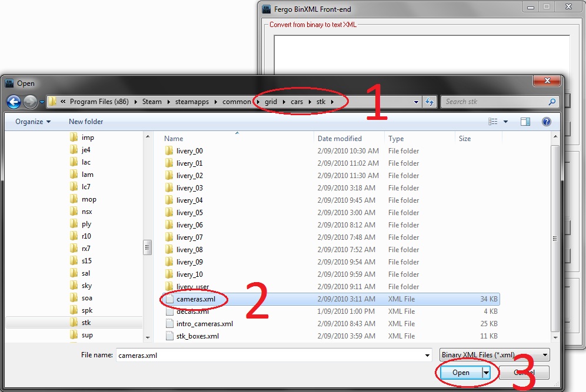Click the folder tree scroll down arrow
The height and width of the screenshot is (392, 586).
148,337
